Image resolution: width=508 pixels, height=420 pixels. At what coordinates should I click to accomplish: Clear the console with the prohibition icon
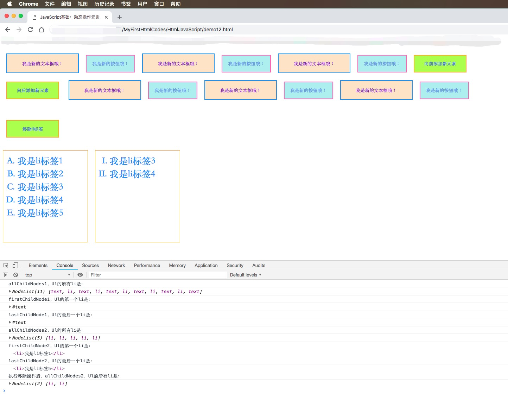coord(15,275)
